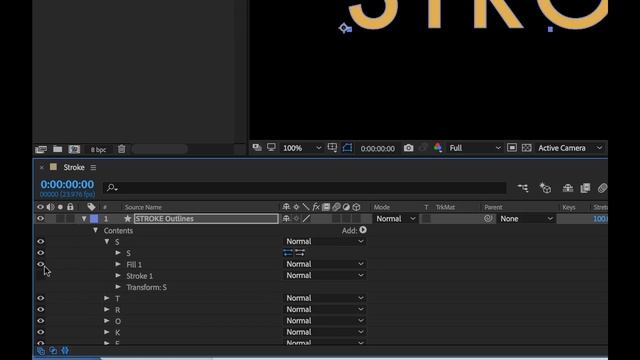
Task: Toggle transparency grid icon
Action: coord(527,148)
